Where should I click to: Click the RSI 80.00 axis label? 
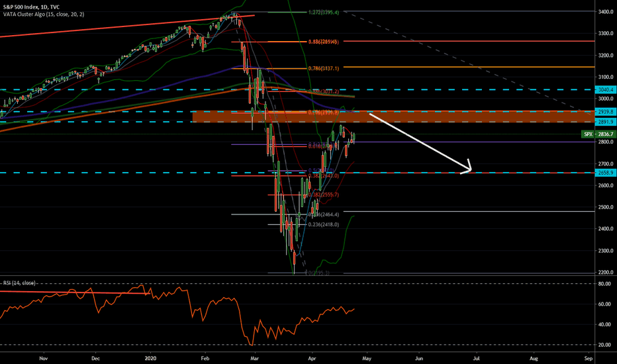coord(605,284)
